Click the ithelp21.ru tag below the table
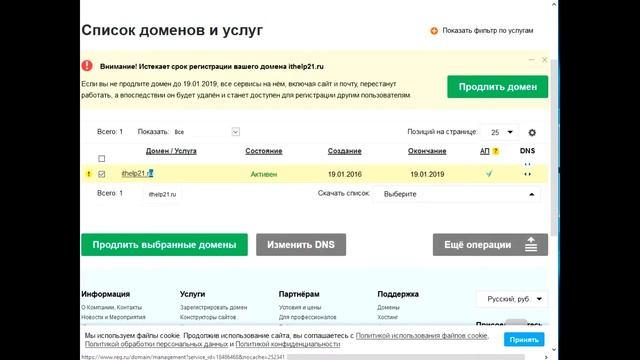Screen dimensions: 640x360 click(162, 194)
